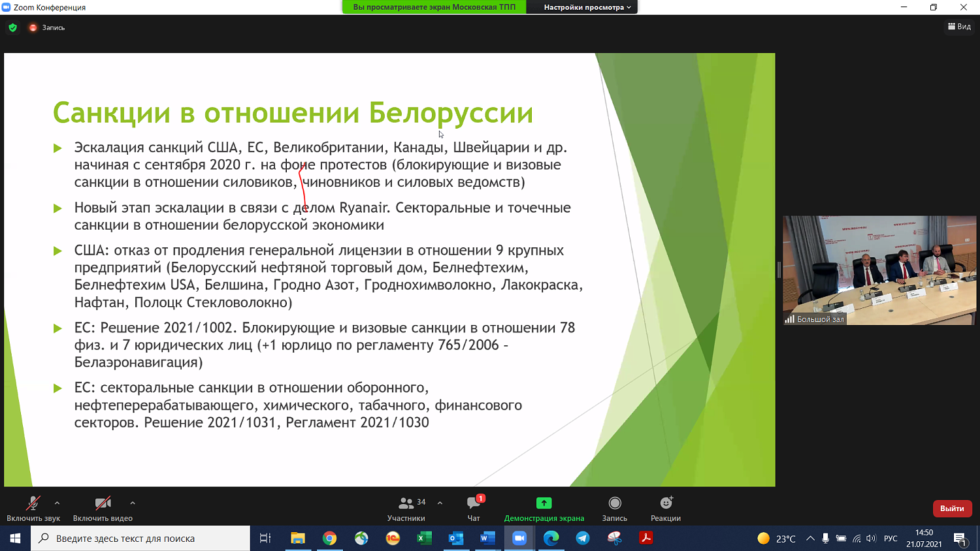
Task: Launch Google Chrome from taskbar
Action: coord(329,539)
